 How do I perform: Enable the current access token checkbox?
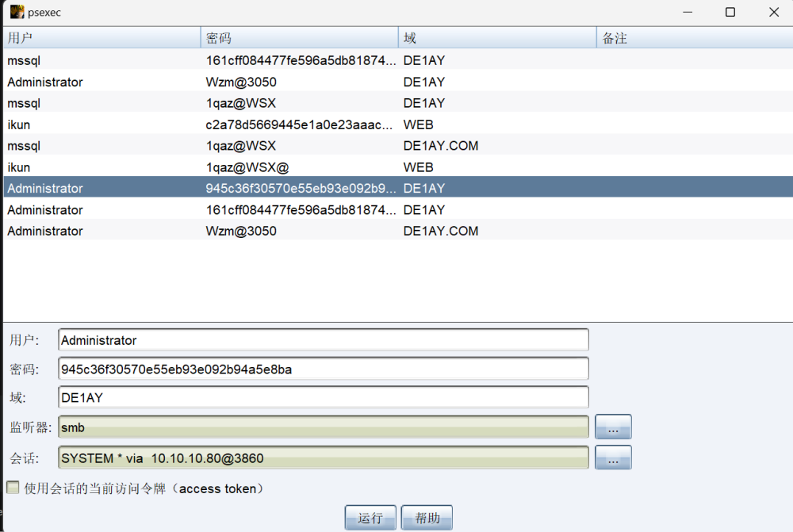pos(13,488)
